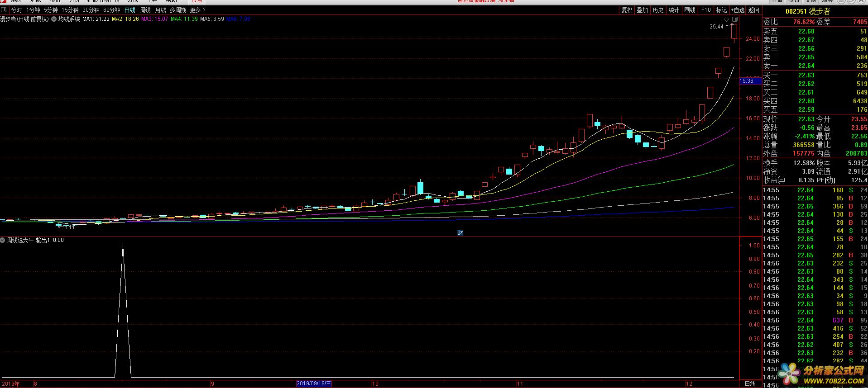Click the 财 financial marker on the chart
The width and height of the screenshot is (868, 388).
point(460,233)
